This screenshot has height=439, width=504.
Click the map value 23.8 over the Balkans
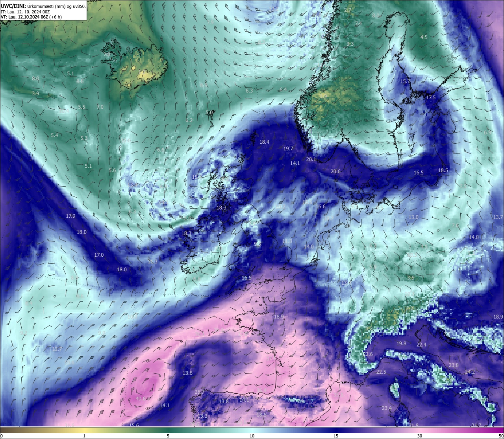click(x=454, y=365)
